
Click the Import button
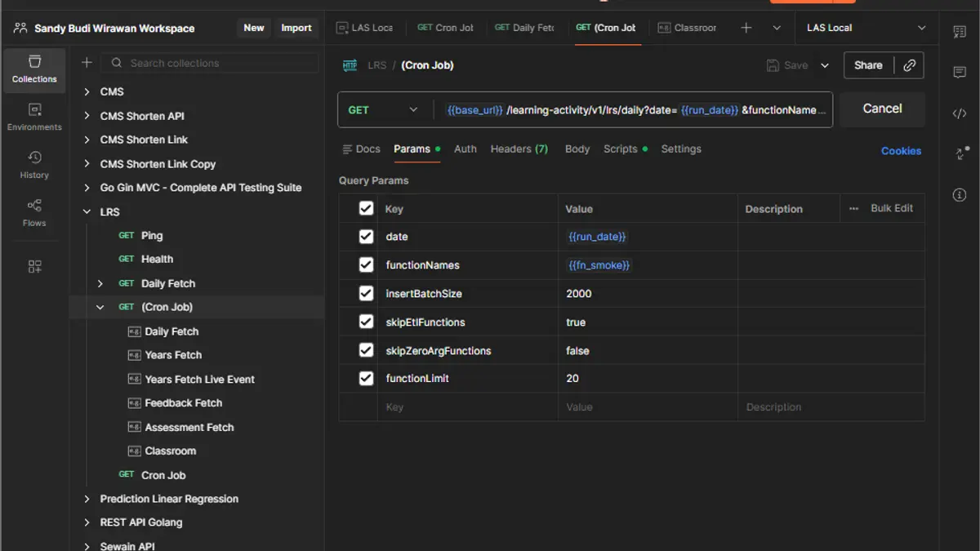click(x=296, y=28)
